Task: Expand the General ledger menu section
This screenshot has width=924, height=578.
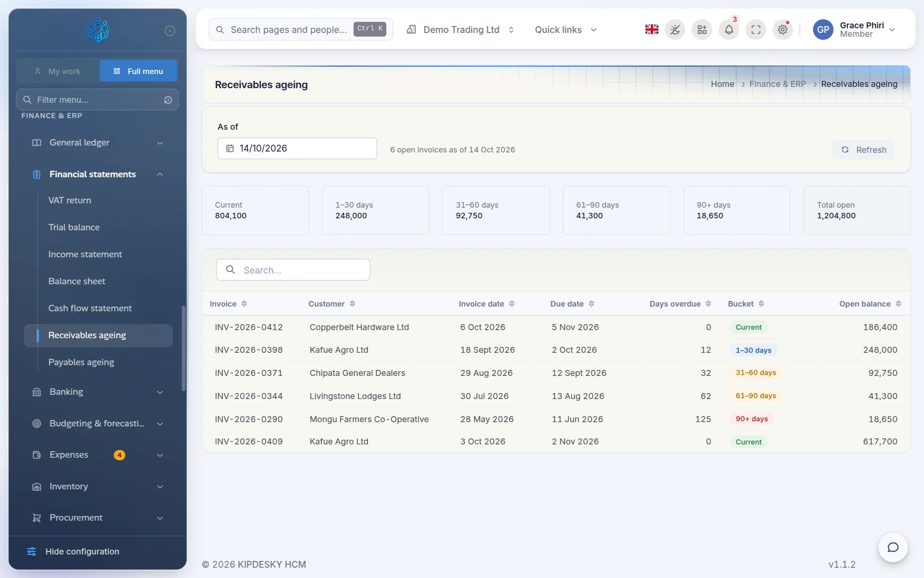Action: pos(98,143)
